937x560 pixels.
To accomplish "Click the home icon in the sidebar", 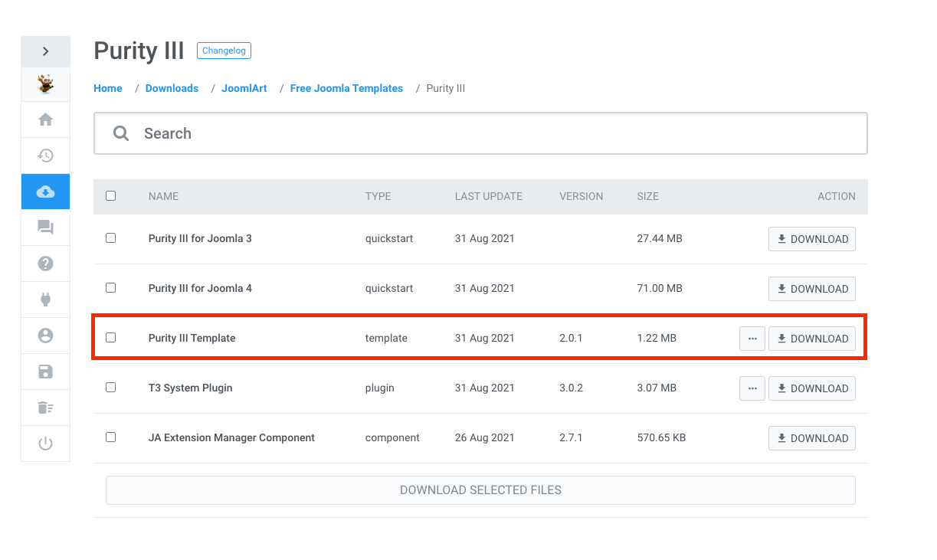I will pyautogui.click(x=45, y=120).
